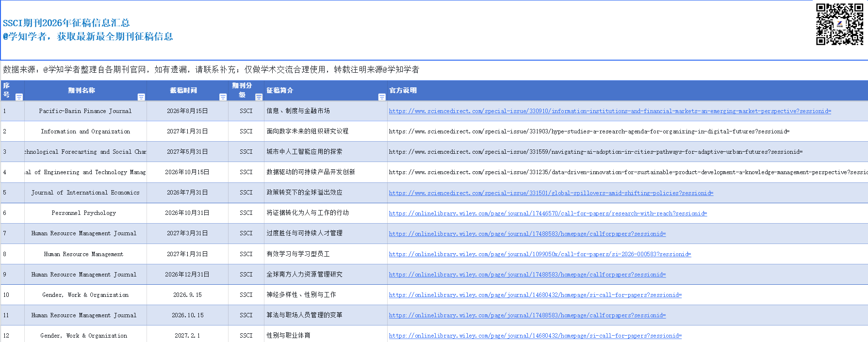Select the deadline cell '2026年10月15日'

[x=187, y=172]
